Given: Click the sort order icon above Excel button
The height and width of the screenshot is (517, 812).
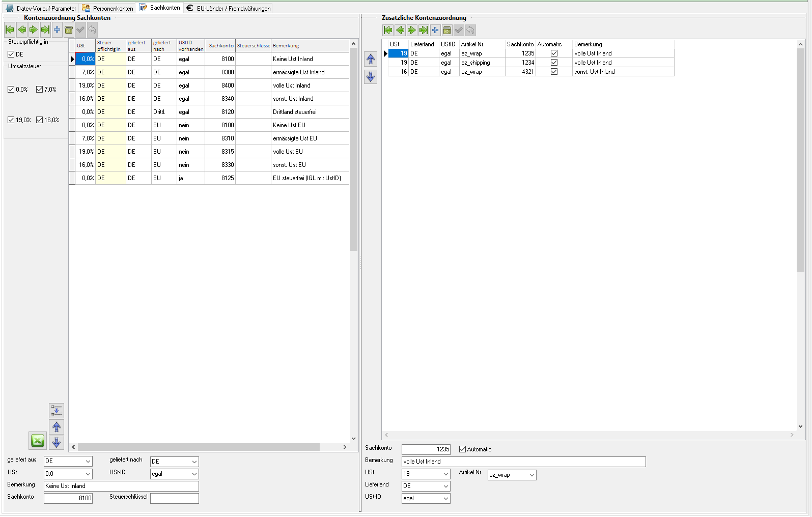Looking at the screenshot, I should tap(57, 411).
